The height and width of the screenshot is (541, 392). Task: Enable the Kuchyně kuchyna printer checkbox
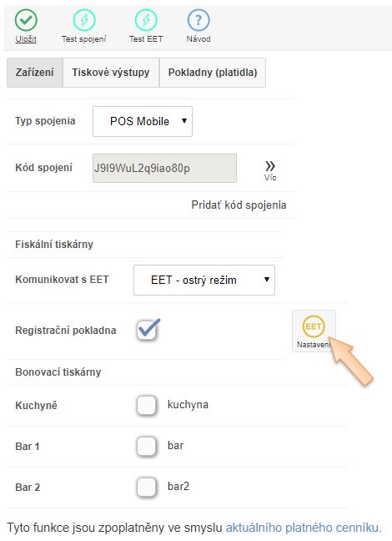pyautogui.click(x=147, y=405)
